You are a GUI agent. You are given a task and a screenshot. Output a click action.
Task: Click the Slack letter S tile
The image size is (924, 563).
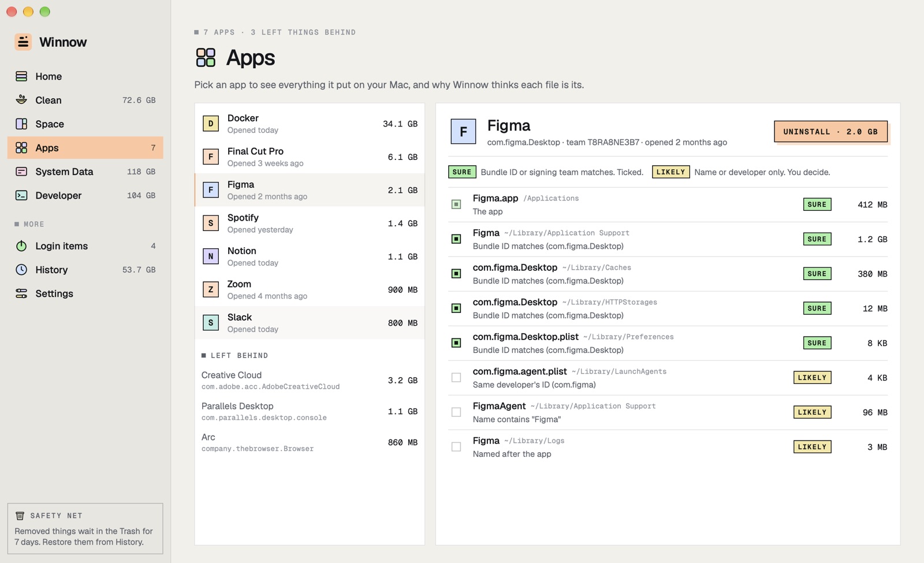pos(211,323)
